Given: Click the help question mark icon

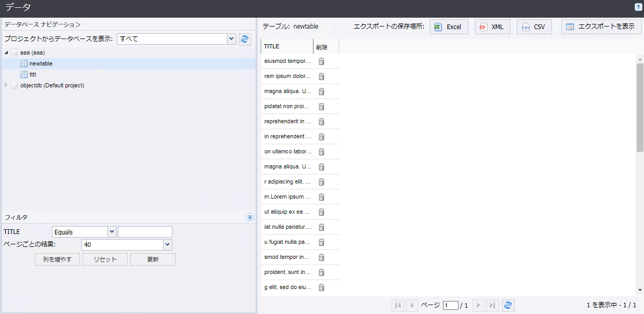Looking at the screenshot, I should coord(638,7).
